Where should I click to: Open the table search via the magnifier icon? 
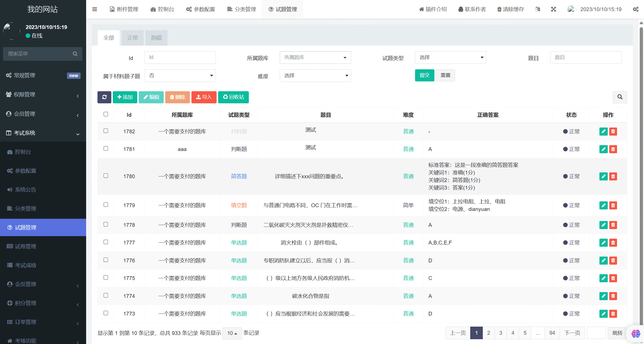click(x=620, y=97)
